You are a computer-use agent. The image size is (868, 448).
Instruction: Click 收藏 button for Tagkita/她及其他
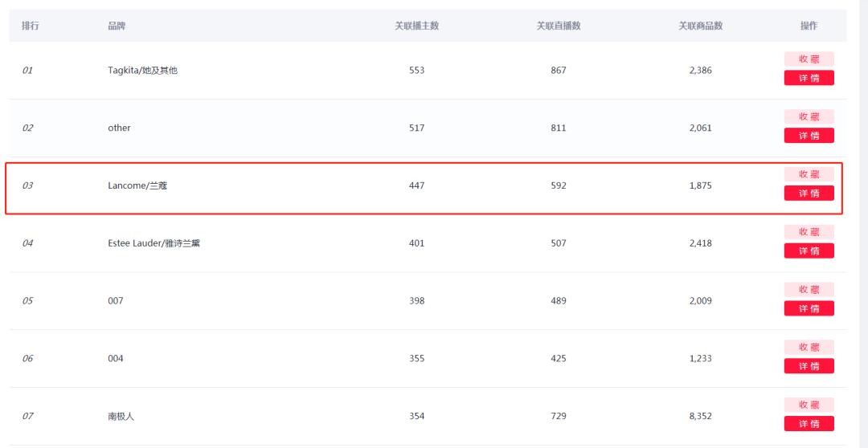(809, 59)
